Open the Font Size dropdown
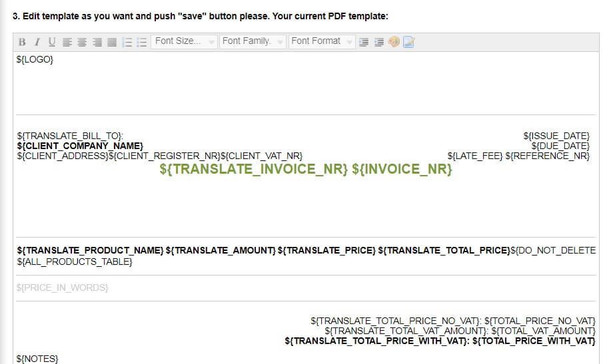 point(184,41)
